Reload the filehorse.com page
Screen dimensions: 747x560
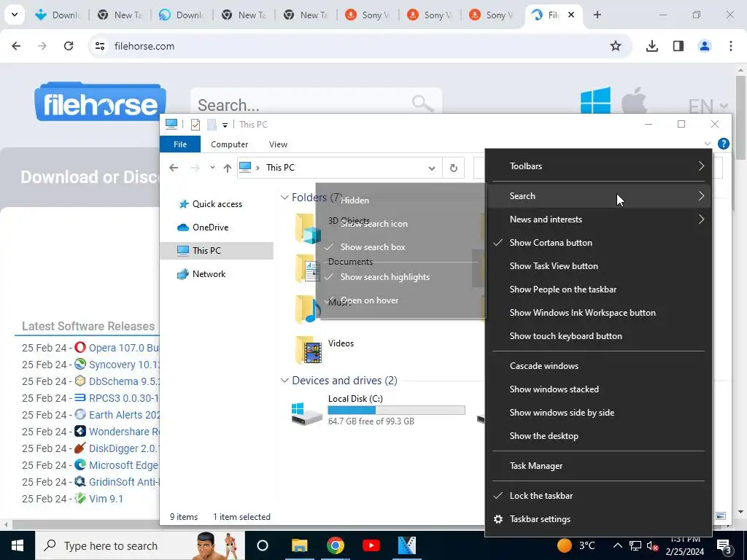pyautogui.click(x=69, y=46)
